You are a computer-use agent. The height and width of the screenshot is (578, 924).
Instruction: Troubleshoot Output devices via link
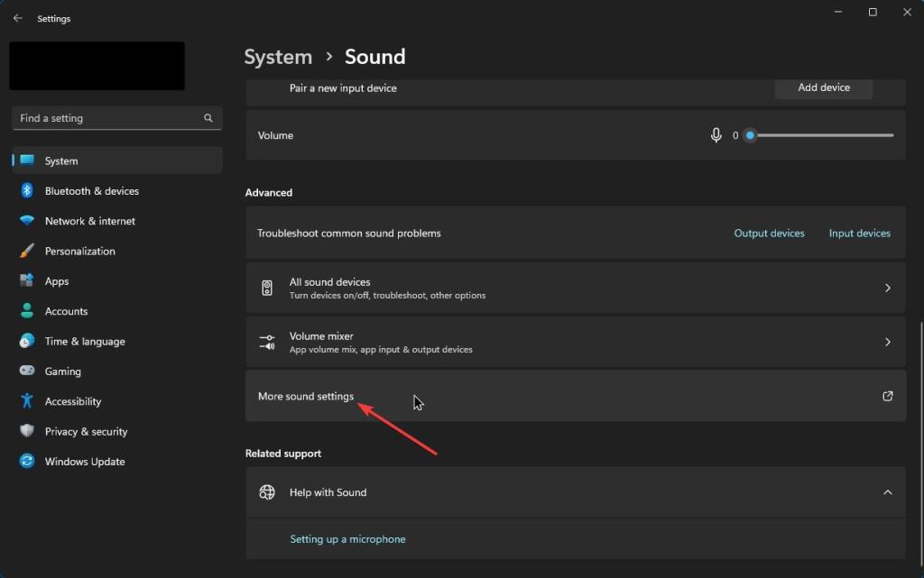point(769,233)
